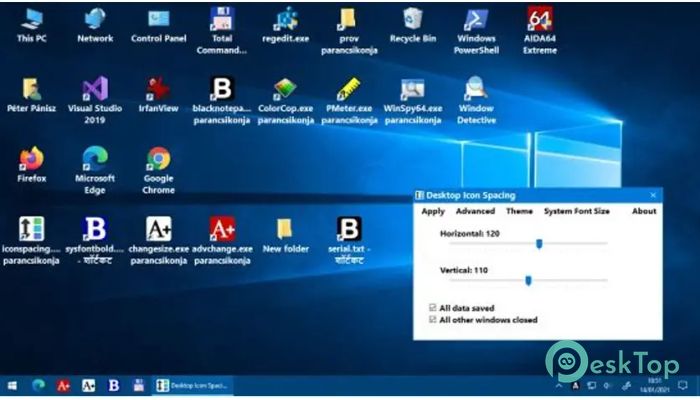The width and height of the screenshot is (700, 400).
Task: Click the red A+ taskbar icon
Action: point(63,385)
